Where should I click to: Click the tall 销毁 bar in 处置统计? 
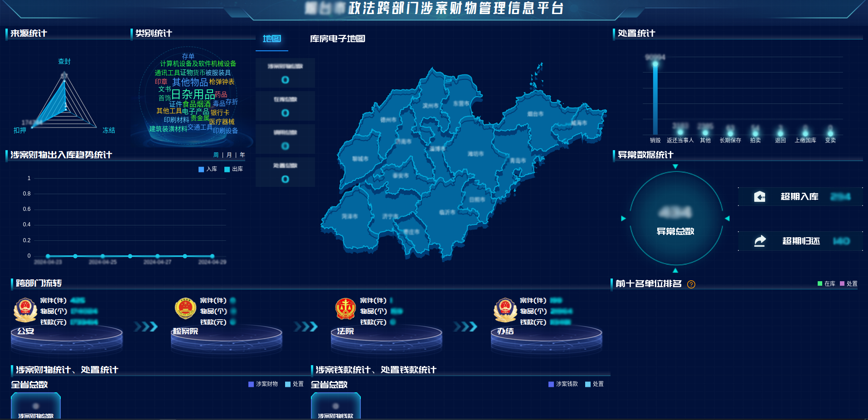click(x=655, y=98)
